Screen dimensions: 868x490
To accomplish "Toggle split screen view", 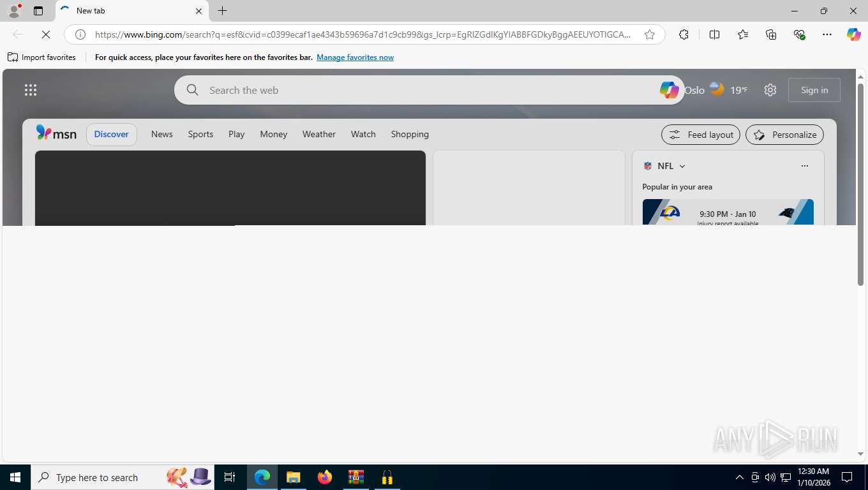I will [x=714, y=34].
